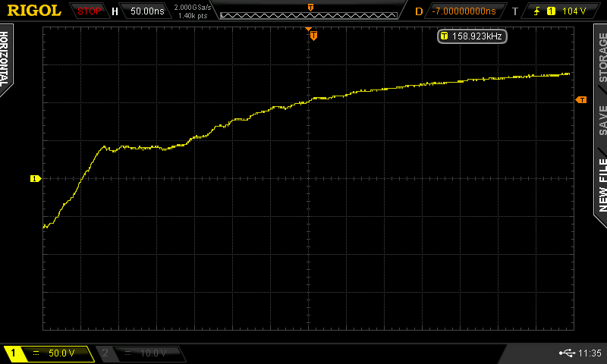Open the SAVE tab on right
This screenshot has width=607, height=364.
pos(602,119)
